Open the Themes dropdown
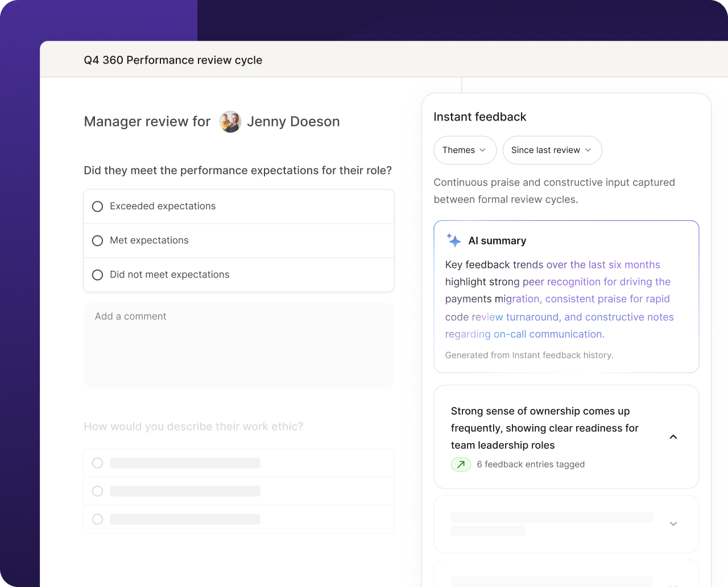 click(465, 150)
